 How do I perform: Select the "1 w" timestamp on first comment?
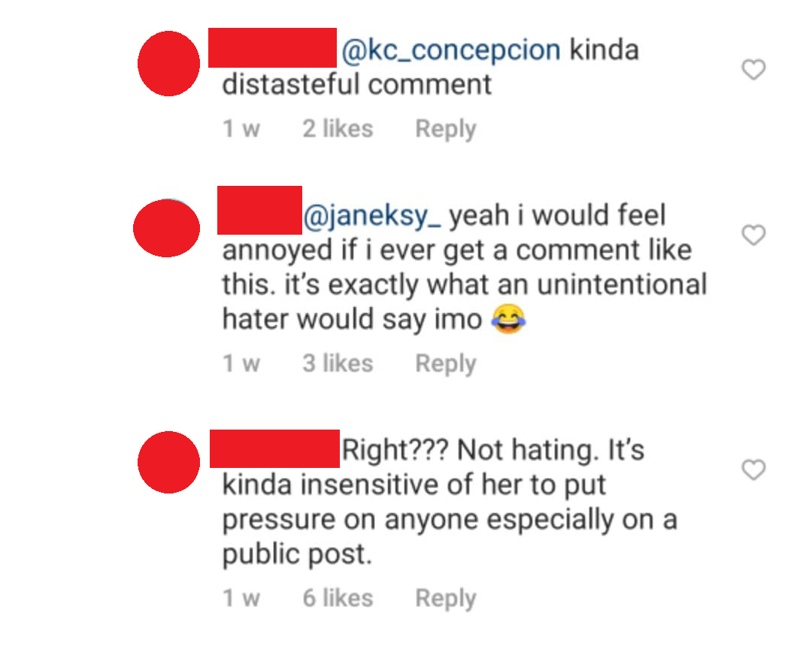(x=241, y=129)
